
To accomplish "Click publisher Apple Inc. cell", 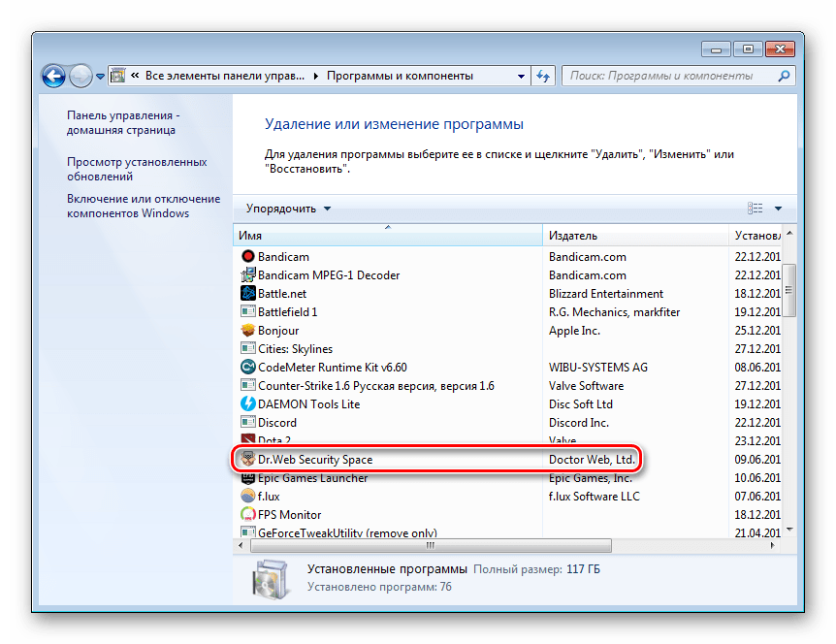I will [x=575, y=331].
